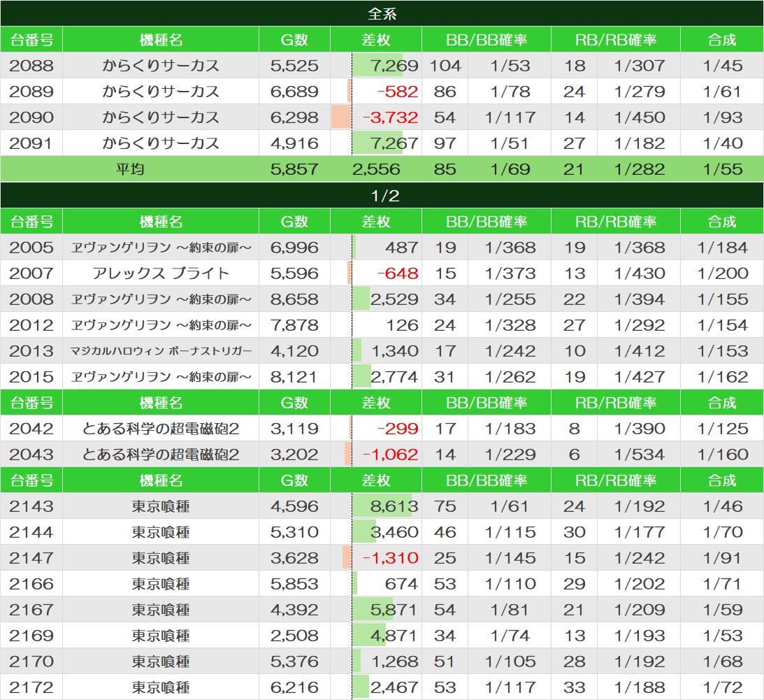Select machine number 2042 cell
Screen dimensions: 764x700
pos(31,428)
